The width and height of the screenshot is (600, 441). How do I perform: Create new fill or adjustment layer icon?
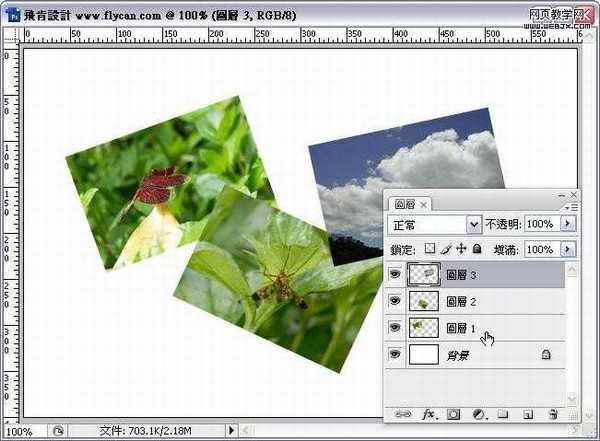(x=478, y=414)
